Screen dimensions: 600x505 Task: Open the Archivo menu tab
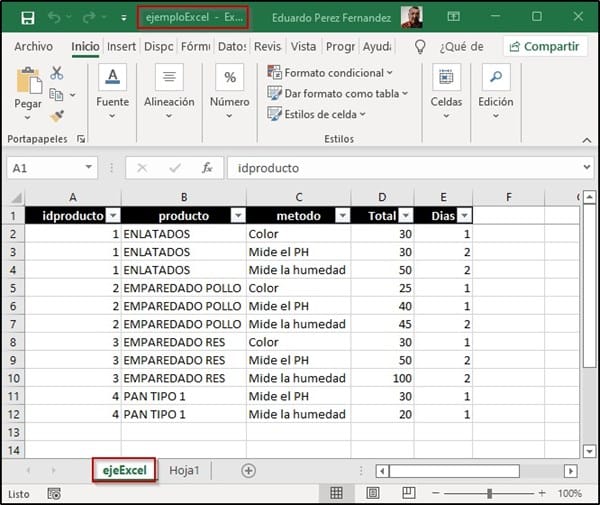click(x=33, y=46)
